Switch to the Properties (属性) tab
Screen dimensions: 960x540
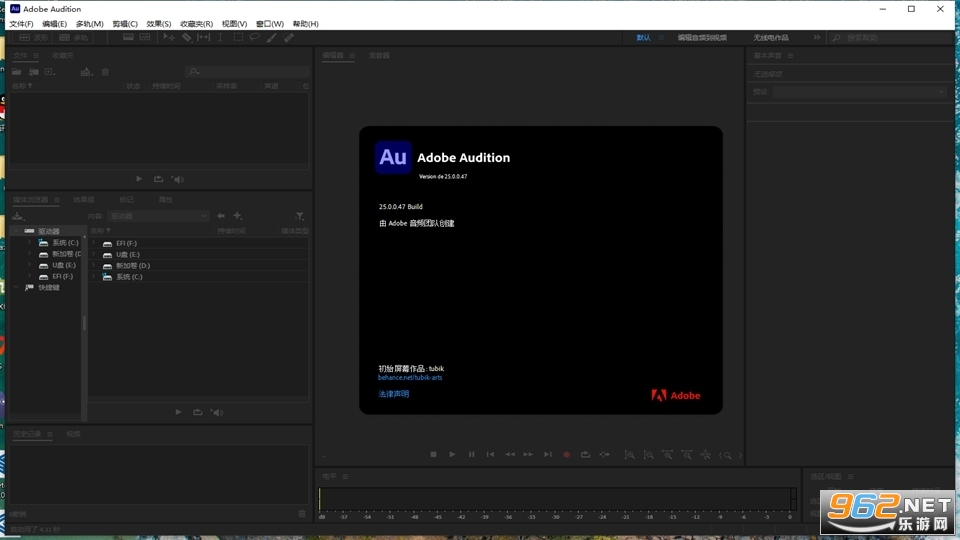click(165, 200)
